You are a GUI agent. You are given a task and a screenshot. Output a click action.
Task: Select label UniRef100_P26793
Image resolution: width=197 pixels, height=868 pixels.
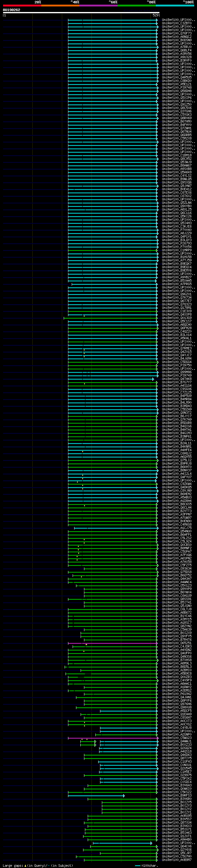coord(177,243)
